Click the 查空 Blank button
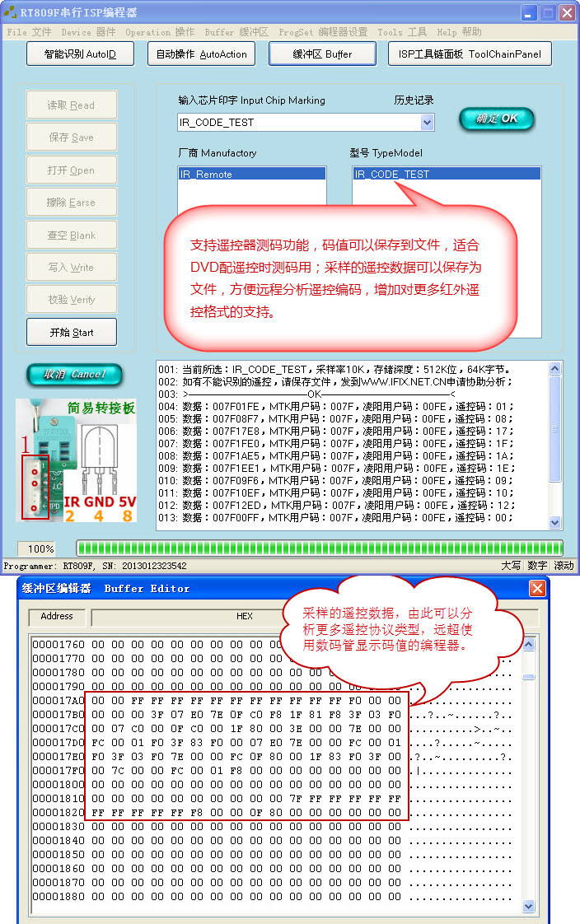Viewport: 580px width, 924px height. pyautogui.click(x=72, y=235)
